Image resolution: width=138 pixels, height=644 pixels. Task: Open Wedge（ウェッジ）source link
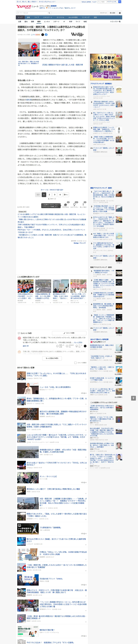80,243
